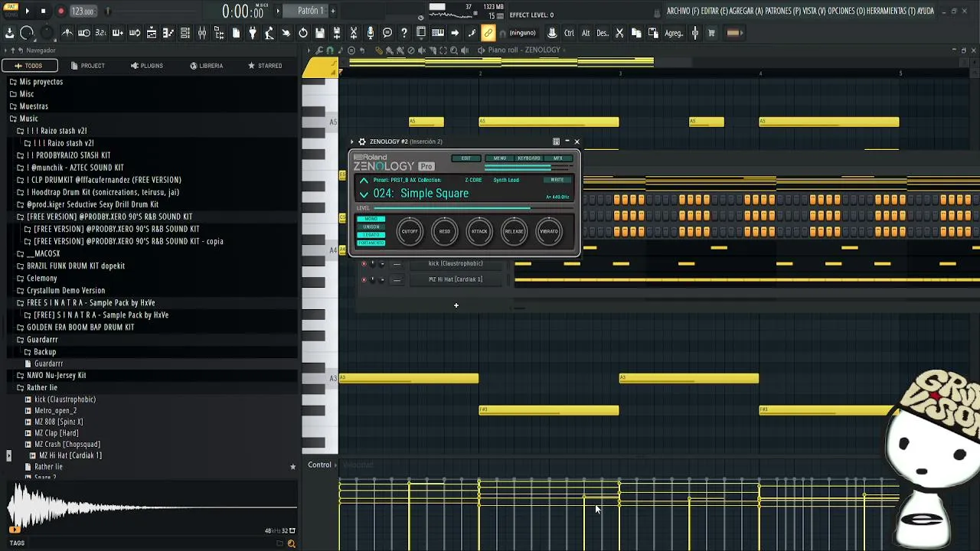
Task: Open the channel rack icon
Action: click(185, 33)
